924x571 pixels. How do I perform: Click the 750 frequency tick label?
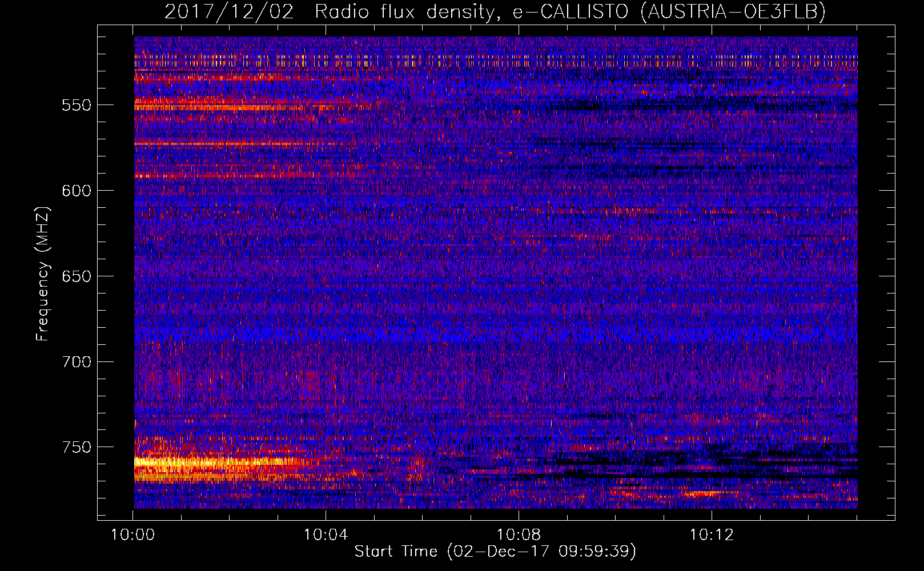click(x=77, y=447)
